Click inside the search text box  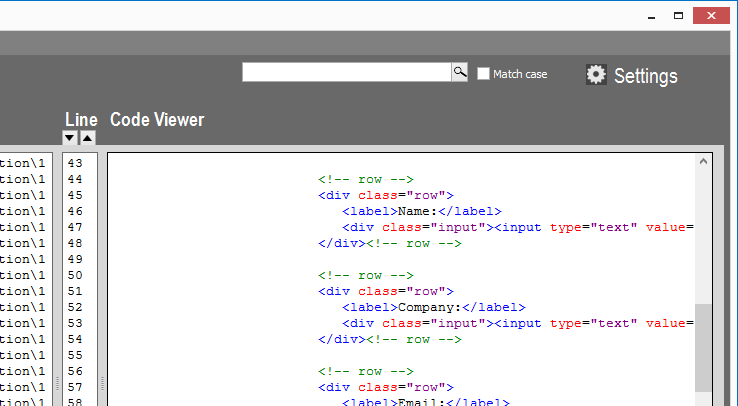click(346, 72)
